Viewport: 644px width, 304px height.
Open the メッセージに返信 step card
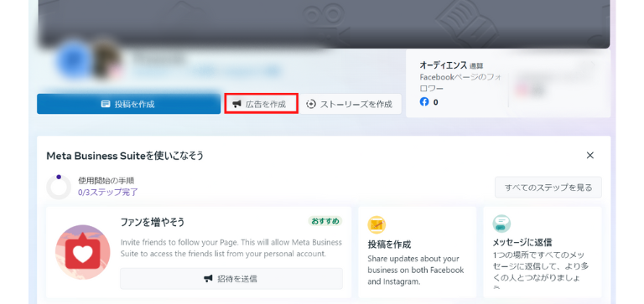click(543, 252)
